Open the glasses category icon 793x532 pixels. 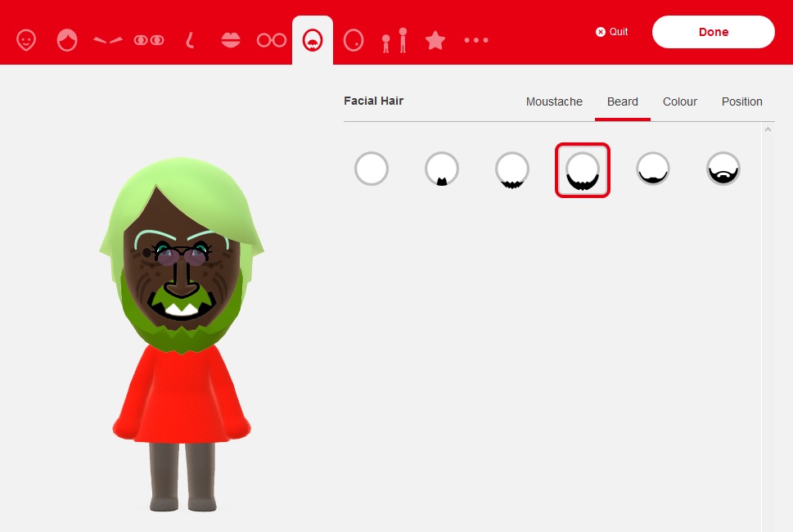[x=272, y=40]
